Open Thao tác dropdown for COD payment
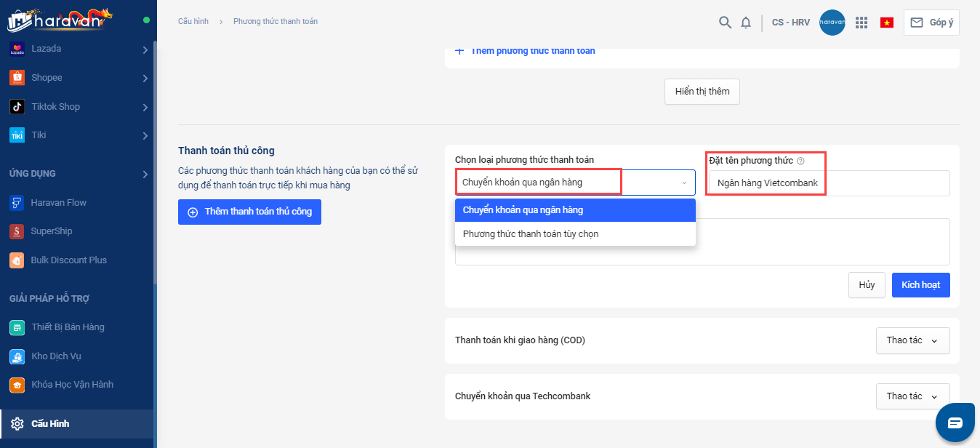Screen dimensions: 980x448 pos(912,340)
